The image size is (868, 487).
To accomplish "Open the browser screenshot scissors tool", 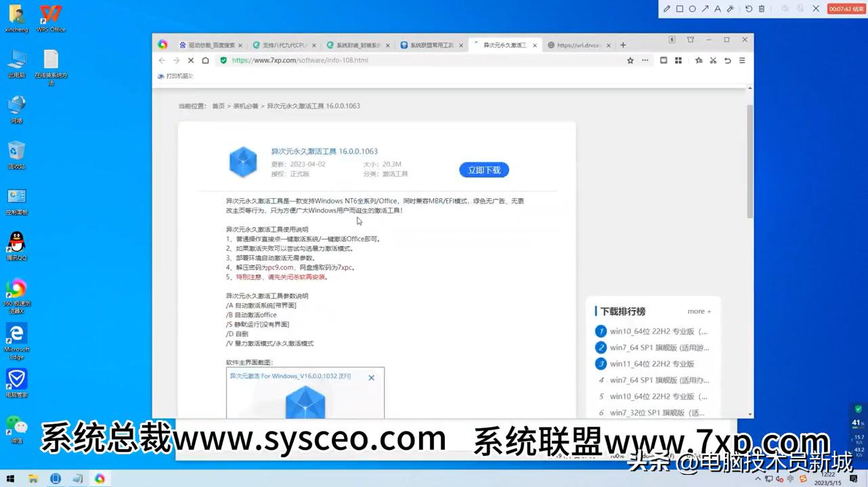I will click(x=713, y=60).
